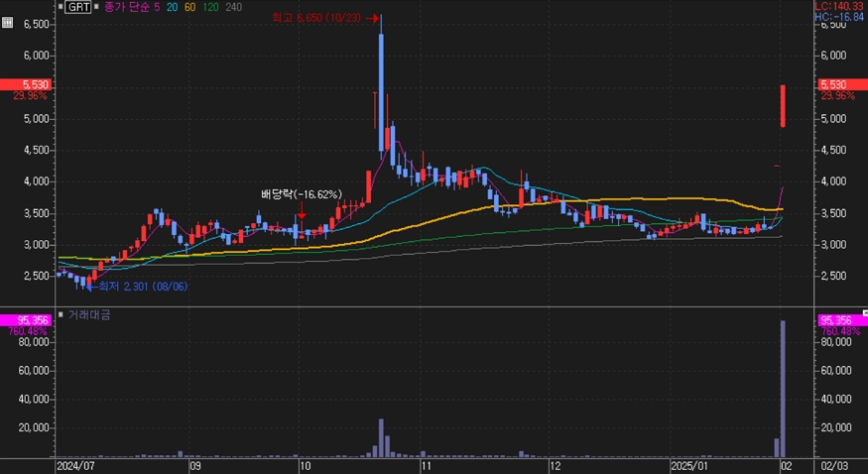The image size is (868, 474).
Task: Click the 2024/07 date label on time axis
Action: tap(75, 466)
